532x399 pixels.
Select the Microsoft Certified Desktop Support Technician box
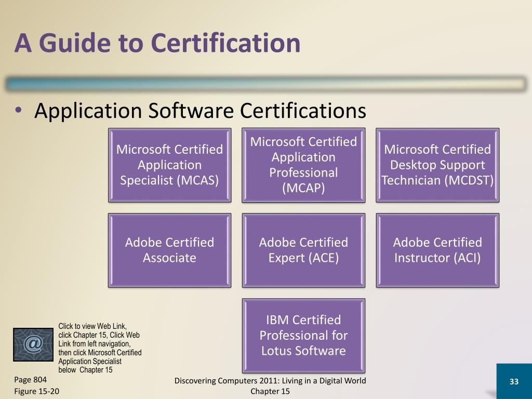coord(437,165)
